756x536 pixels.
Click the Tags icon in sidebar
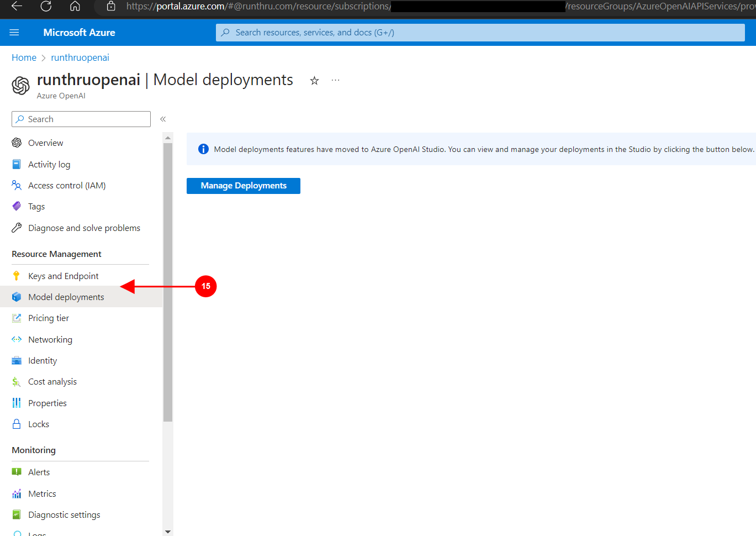pyautogui.click(x=17, y=207)
